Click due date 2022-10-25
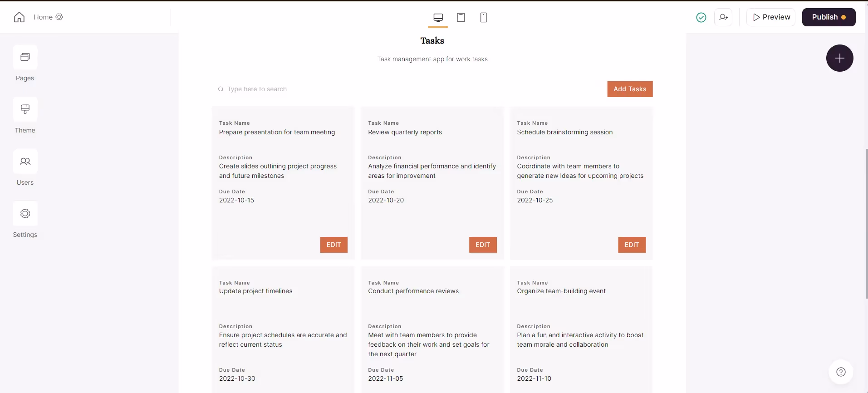 pos(535,200)
